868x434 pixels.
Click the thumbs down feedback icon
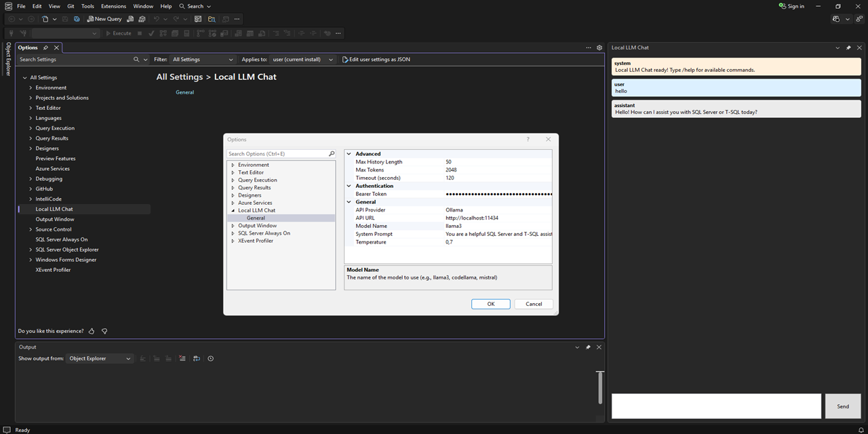click(104, 331)
